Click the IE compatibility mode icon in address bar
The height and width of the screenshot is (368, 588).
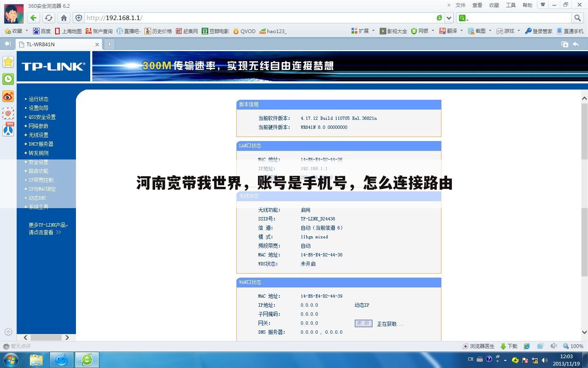pyautogui.click(x=439, y=18)
